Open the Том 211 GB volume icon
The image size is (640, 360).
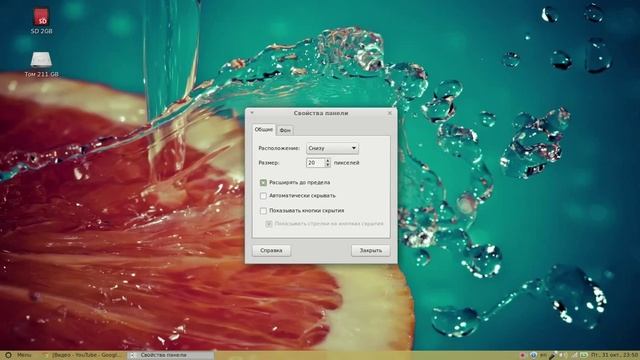(x=41, y=64)
